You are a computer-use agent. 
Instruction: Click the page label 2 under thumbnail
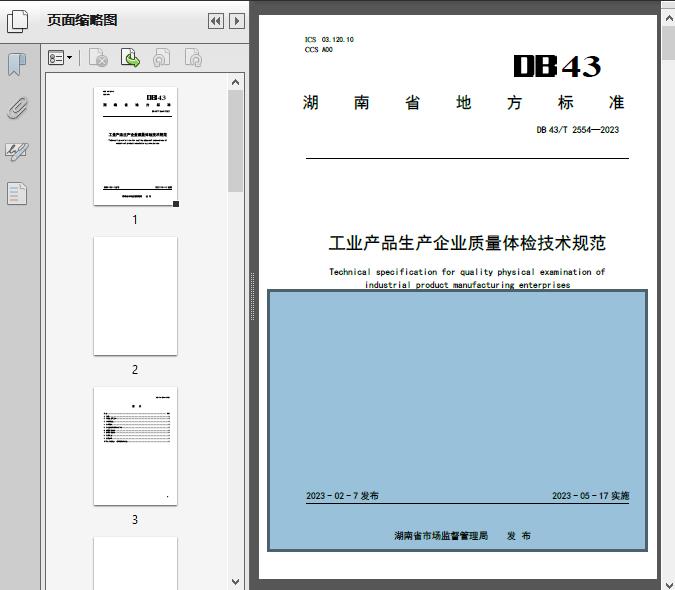(135, 370)
